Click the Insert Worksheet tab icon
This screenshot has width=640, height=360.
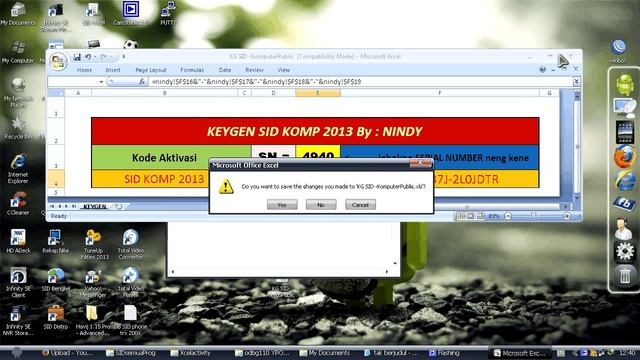click(118, 207)
